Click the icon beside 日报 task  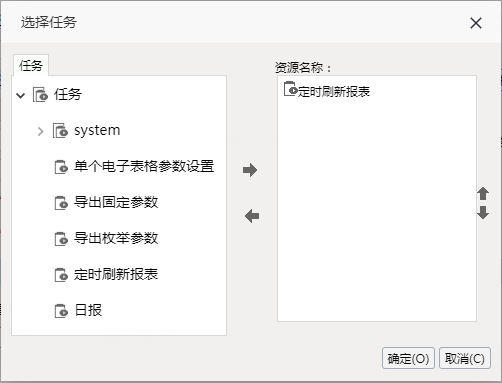click(x=61, y=311)
